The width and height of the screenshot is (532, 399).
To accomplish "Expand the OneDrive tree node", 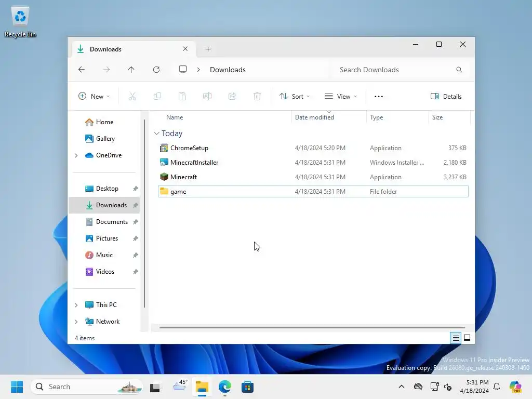I will [76, 155].
